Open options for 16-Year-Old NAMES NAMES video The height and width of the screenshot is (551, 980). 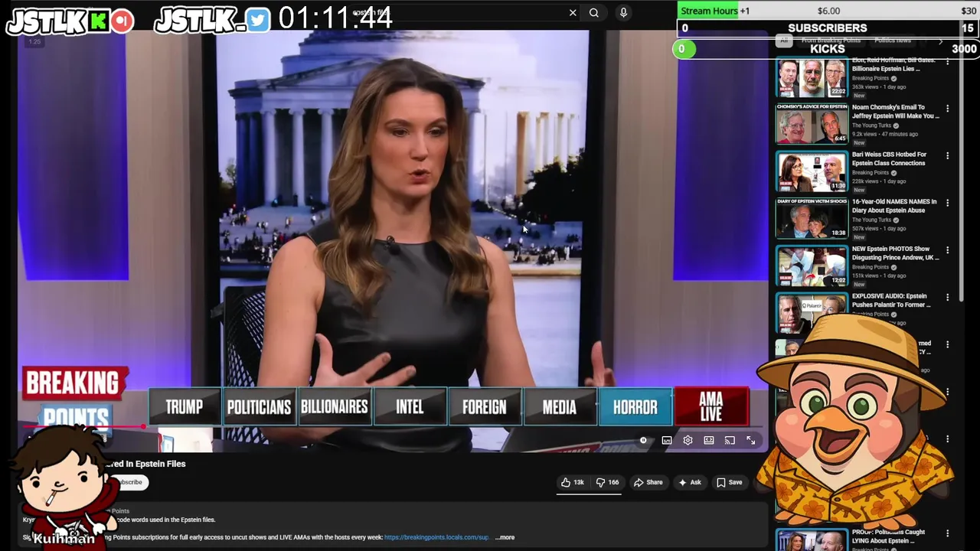click(x=947, y=203)
